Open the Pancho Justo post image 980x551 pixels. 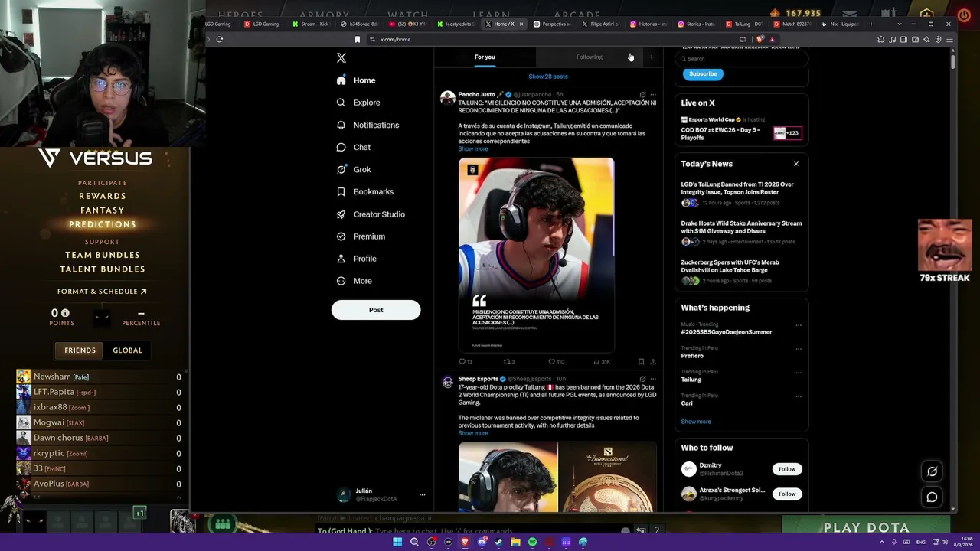536,255
